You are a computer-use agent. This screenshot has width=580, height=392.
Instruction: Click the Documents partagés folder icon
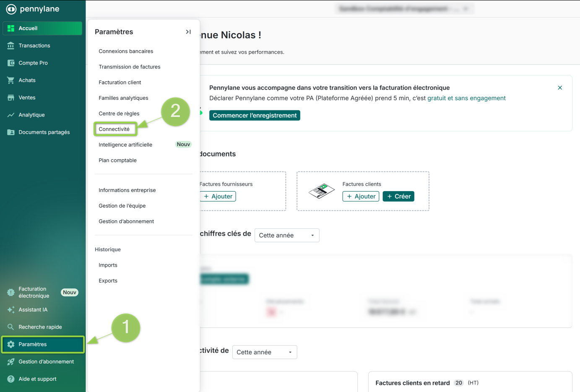click(x=11, y=132)
